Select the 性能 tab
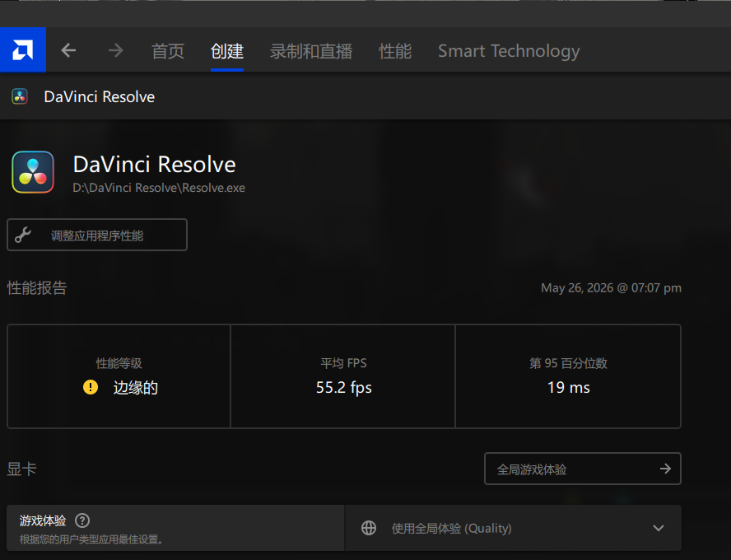Screen dimensions: 731x560 click(x=395, y=51)
